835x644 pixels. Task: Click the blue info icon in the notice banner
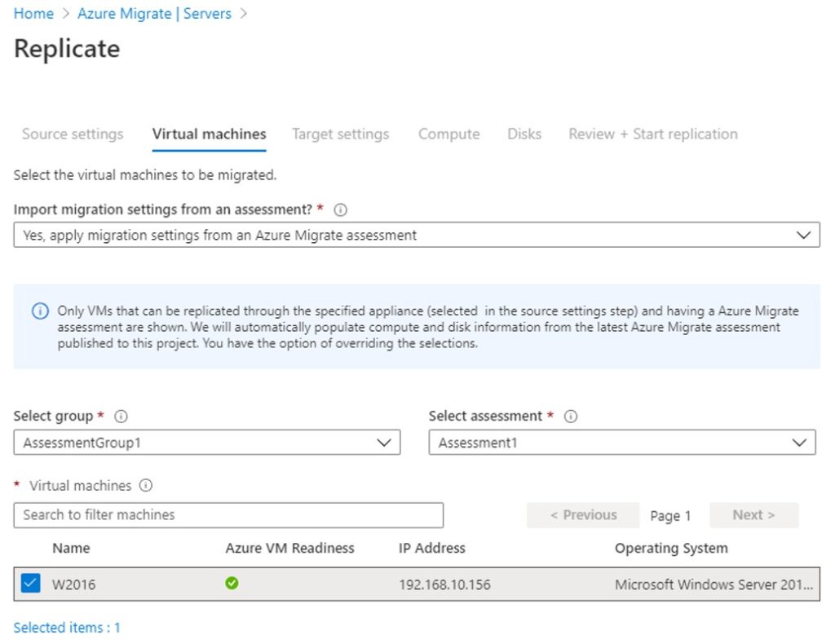[41, 311]
